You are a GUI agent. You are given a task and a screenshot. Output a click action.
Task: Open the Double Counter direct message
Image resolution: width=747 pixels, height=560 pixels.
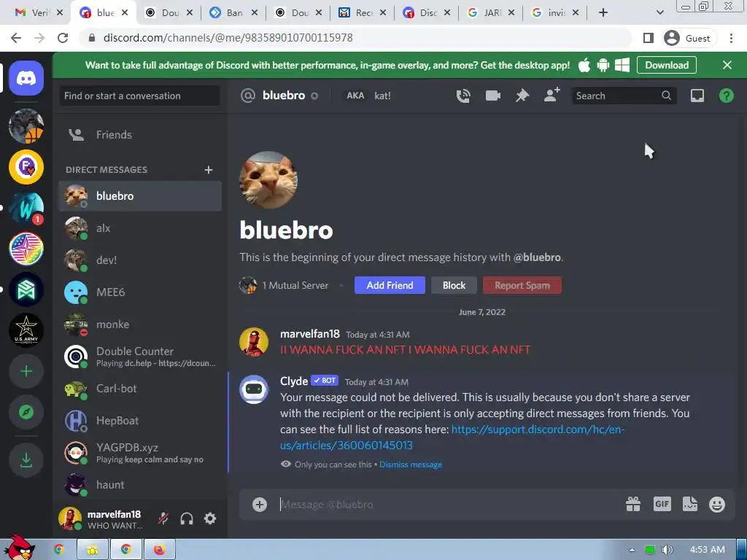pyautogui.click(x=140, y=357)
